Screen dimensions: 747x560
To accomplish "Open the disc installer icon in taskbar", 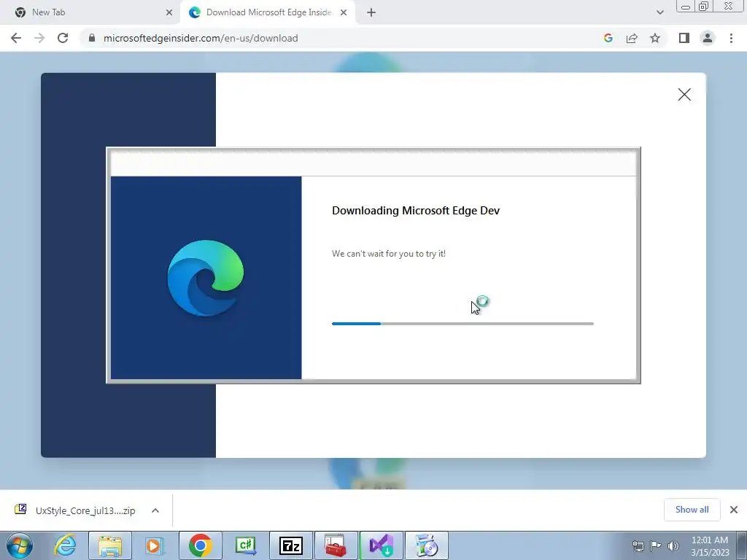I will click(x=426, y=545).
